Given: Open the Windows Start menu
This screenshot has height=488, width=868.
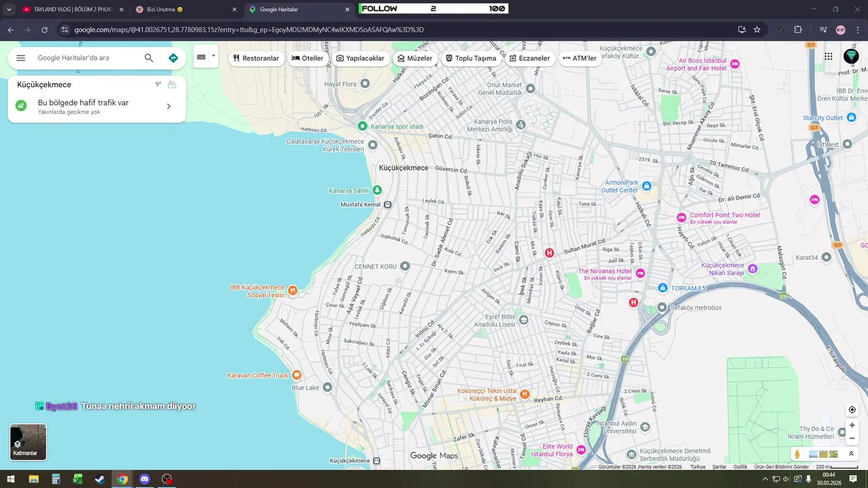Looking at the screenshot, I should tap(11, 479).
